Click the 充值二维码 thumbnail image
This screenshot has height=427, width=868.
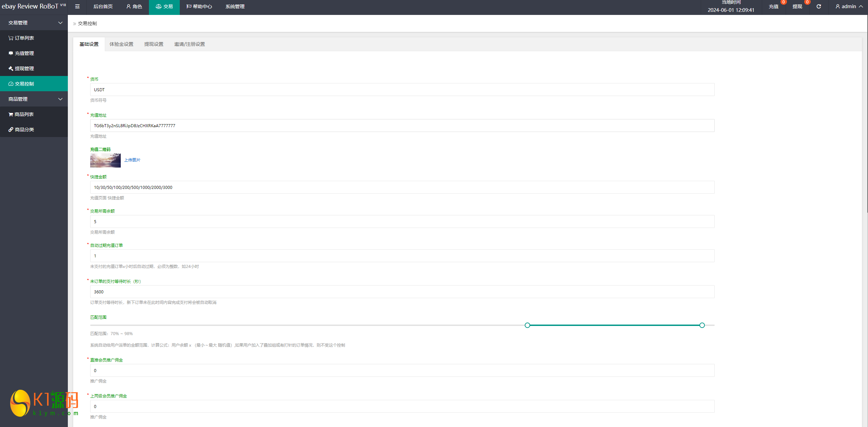tap(105, 160)
